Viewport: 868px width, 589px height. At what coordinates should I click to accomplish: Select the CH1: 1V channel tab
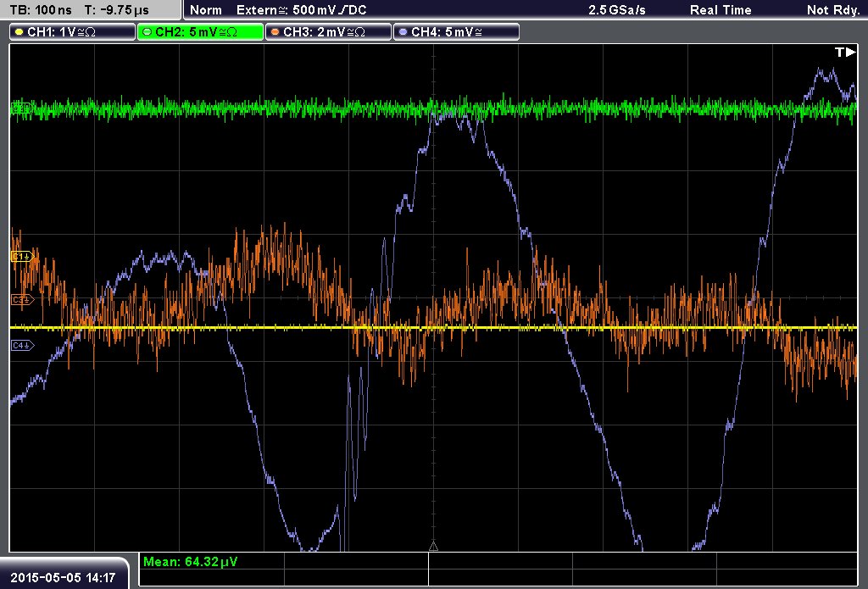tap(73, 32)
